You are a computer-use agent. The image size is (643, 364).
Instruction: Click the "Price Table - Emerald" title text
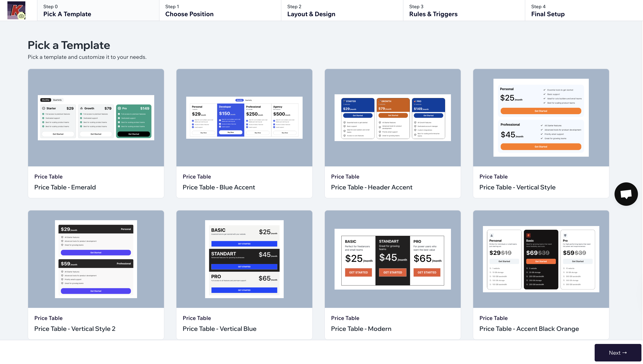coord(65,187)
